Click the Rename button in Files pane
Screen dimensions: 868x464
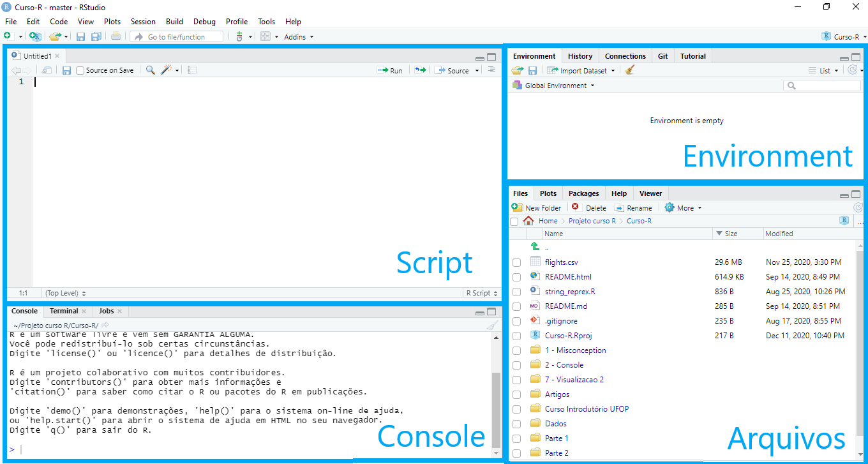click(633, 208)
